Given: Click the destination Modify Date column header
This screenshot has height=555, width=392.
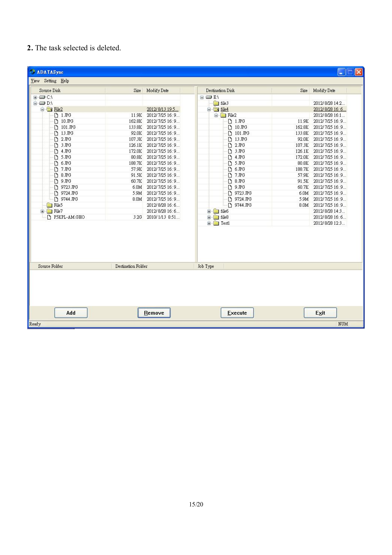Looking at the screenshot, I should pos(328,91).
